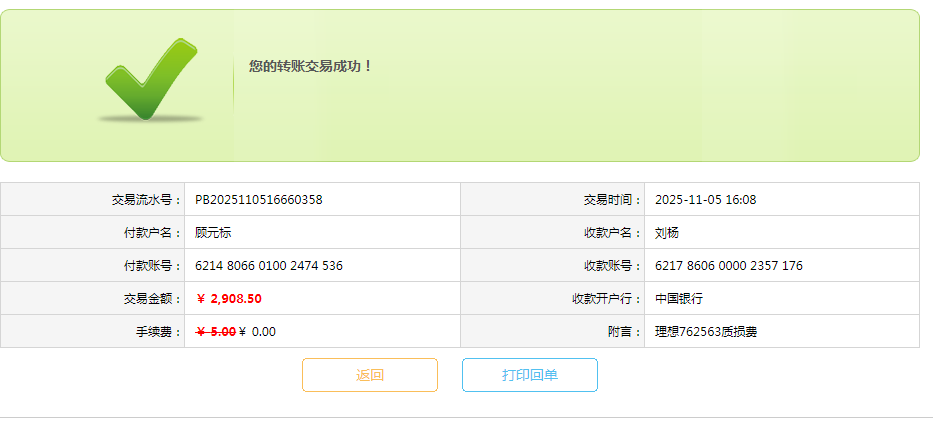Click the crossed-out ¥ 5.00 fee
The image size is (933, 425).
point(216,331)
